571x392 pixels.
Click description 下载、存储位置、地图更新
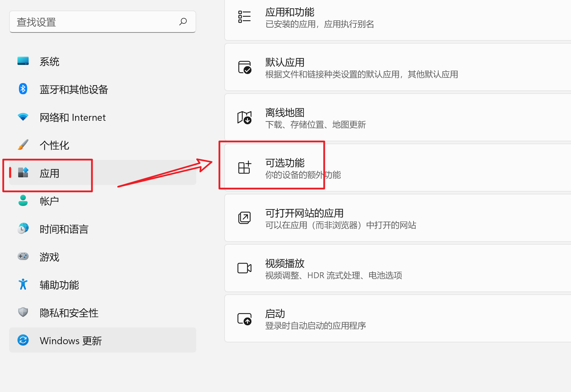pyautogui.click(x=316, y=125)
